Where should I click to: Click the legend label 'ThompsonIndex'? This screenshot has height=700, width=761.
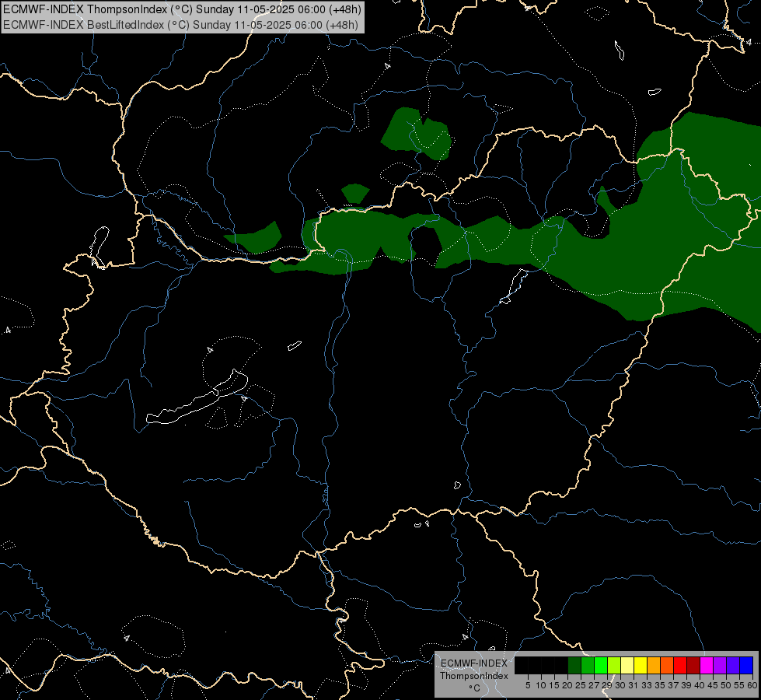pos(474,676)
